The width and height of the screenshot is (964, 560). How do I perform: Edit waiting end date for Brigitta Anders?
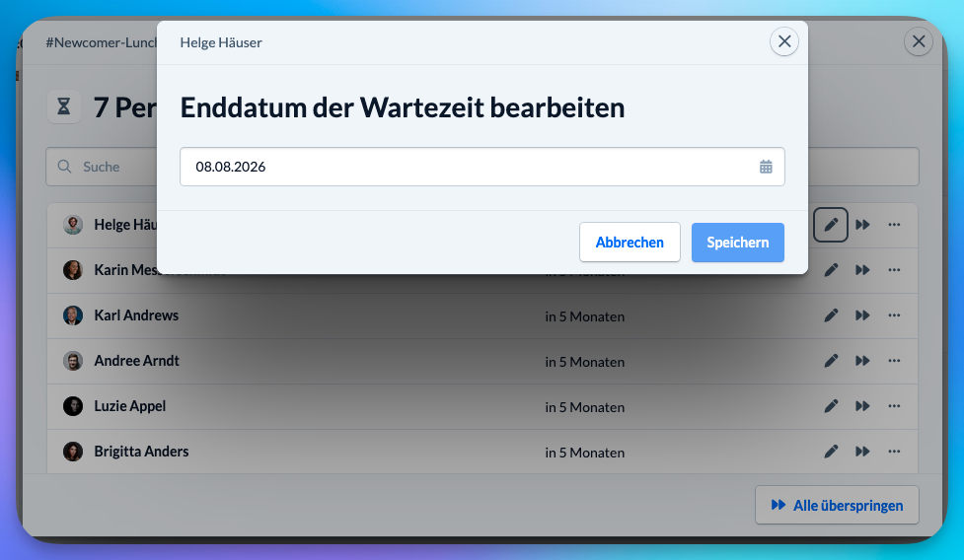[x=831, y=452]
